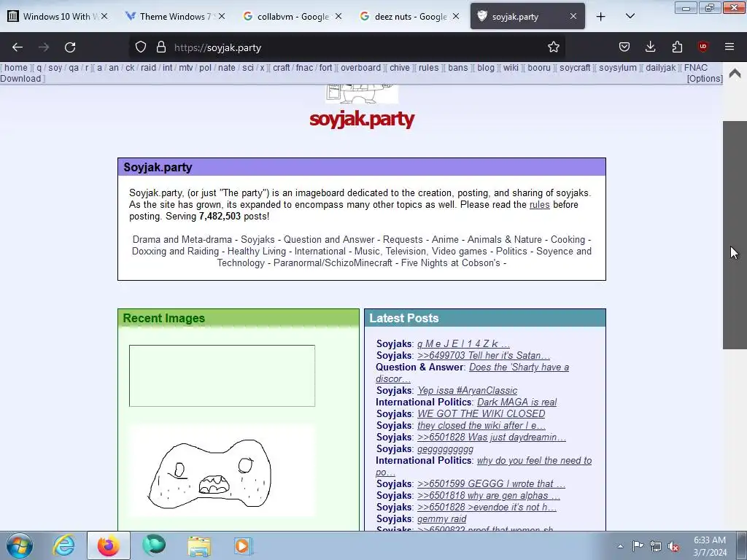The height and width of the screenshot is (560, 747).
Task: Go back using the browser back arrow
Action: click(18, 47)
